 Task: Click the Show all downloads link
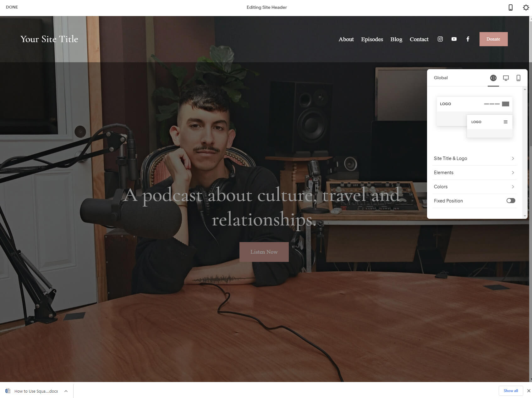pos(511,391)
